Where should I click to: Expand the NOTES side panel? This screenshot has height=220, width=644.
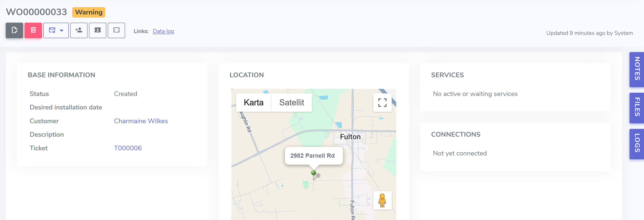637,69
